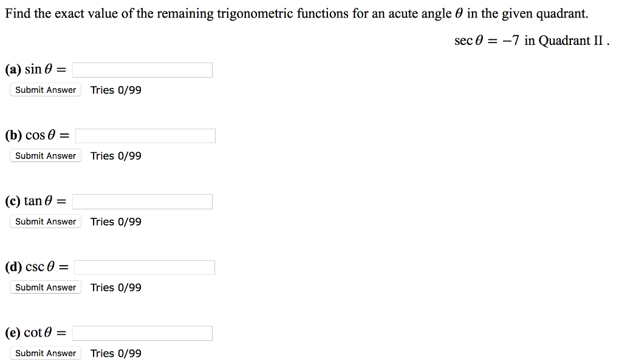
Task: Submit the answer for part (b)
Action: [45, 155]
